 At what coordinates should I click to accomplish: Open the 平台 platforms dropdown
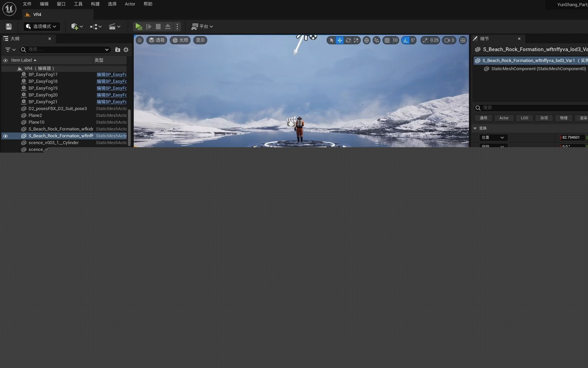coord(202,27)
